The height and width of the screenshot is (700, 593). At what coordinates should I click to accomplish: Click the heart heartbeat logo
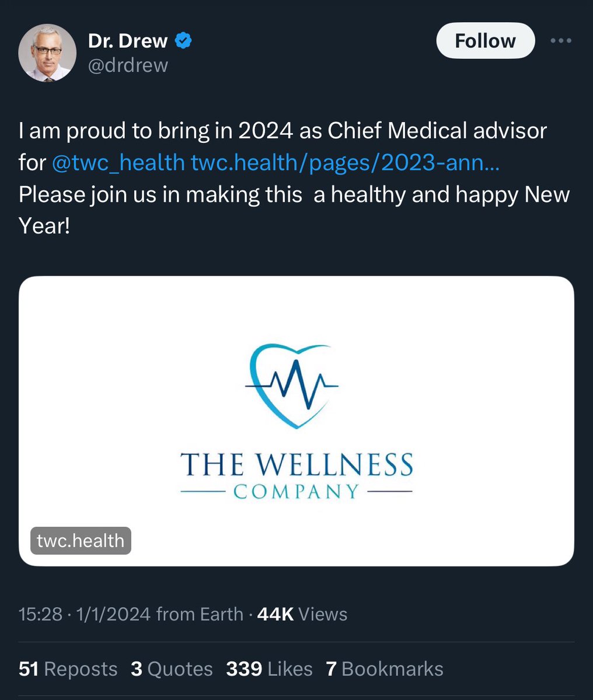[x=292, y=386]
